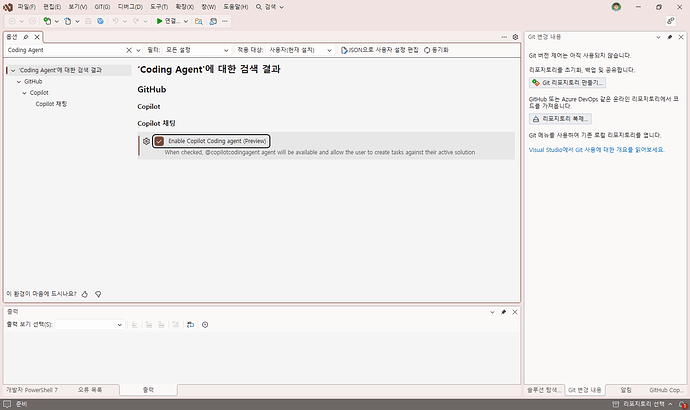Viewport: 690px width, 410px height.
Task: Click the redo arrow icon
Action: pos(136,21)
